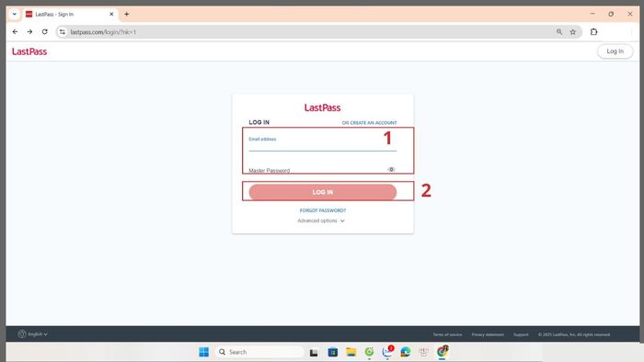Expand Advanced options

[321, 221]
